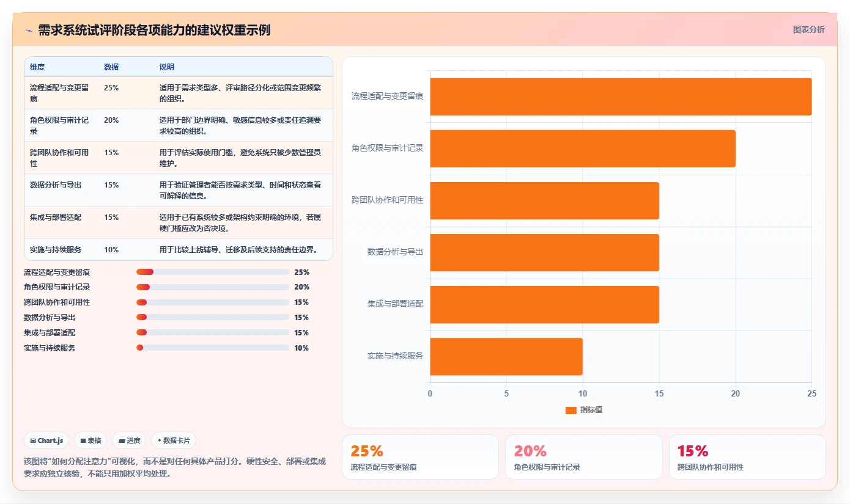Click the description starting 用于评估实际使用门槛
The width and height of the screenshot is (850, 504).
pos(240,158)
